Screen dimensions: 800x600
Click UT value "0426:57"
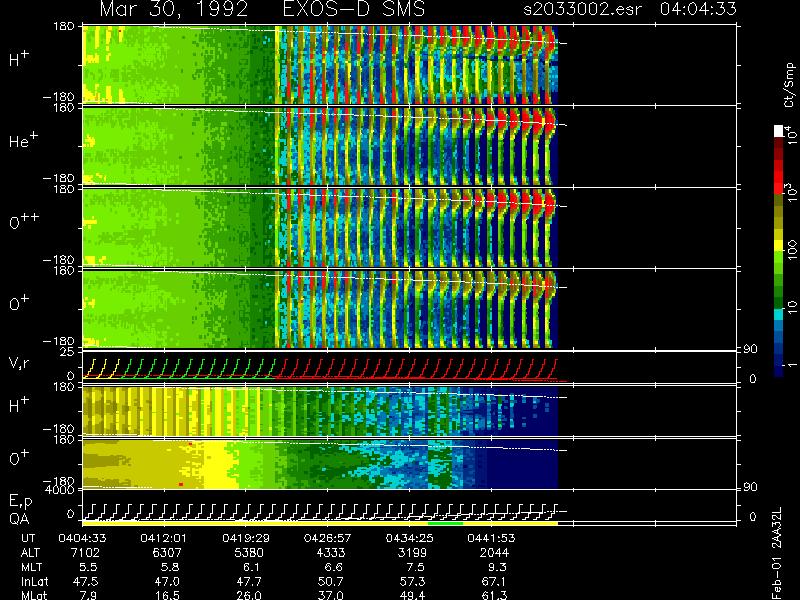pos(328,538)
